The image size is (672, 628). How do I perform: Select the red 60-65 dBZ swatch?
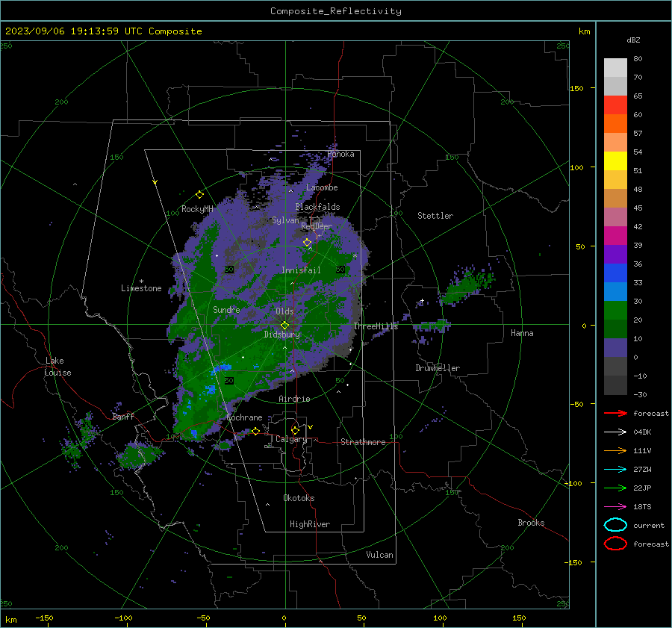pyautogui.click(x=615, y=105)
